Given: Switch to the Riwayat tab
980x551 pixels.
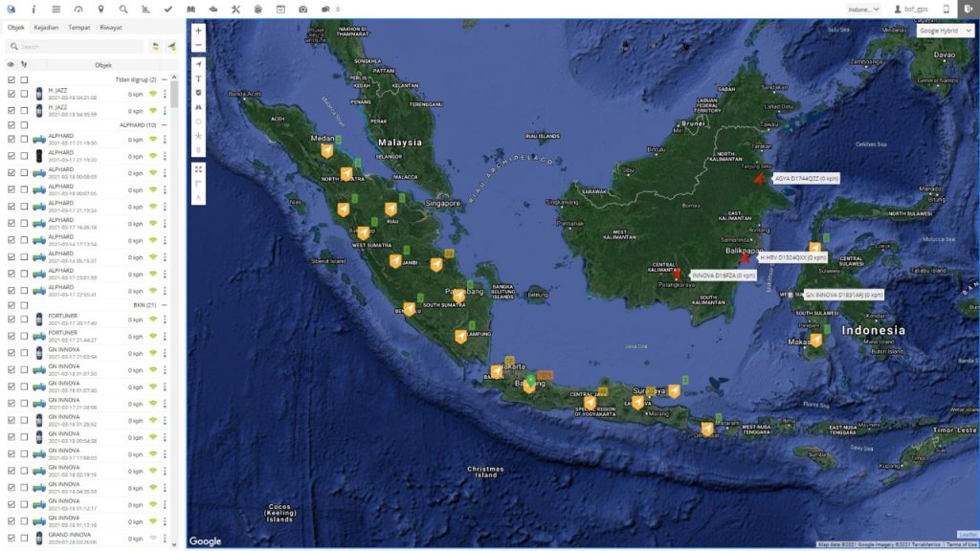Looking at the screenshot, I should [x=111, y=28].
